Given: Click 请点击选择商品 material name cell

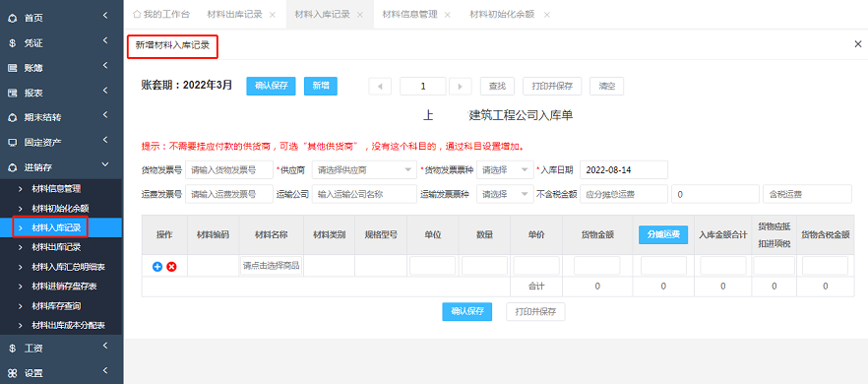Looking at the screenshot, I should (x=272, y=266).
